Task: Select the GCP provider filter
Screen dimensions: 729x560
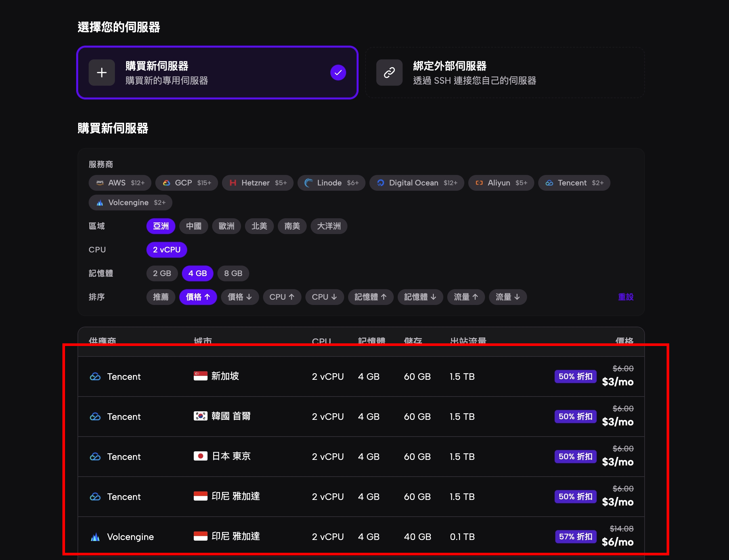Action: pyautogui.click(x=187, y=183)
